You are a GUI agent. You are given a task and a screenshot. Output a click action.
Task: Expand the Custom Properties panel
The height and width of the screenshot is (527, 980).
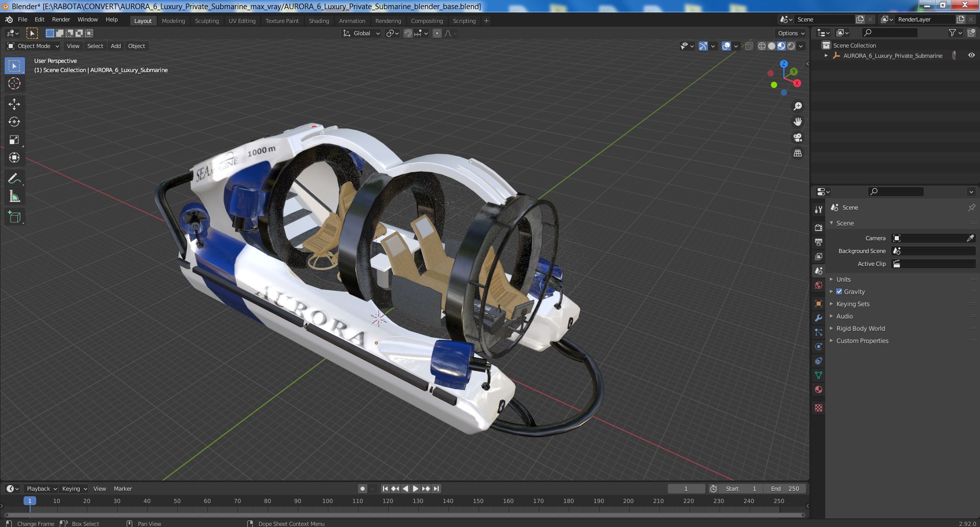862,340
